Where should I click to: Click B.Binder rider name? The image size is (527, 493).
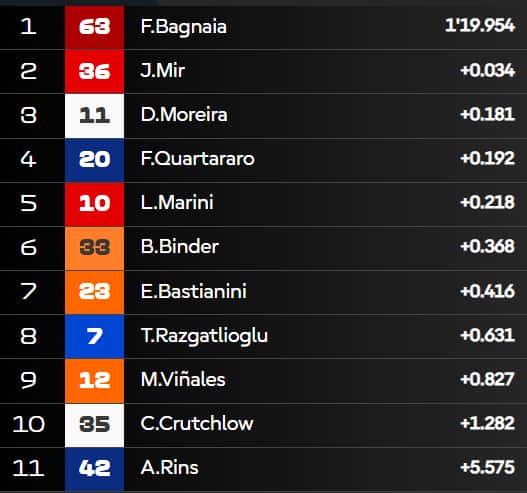point(179,247)
